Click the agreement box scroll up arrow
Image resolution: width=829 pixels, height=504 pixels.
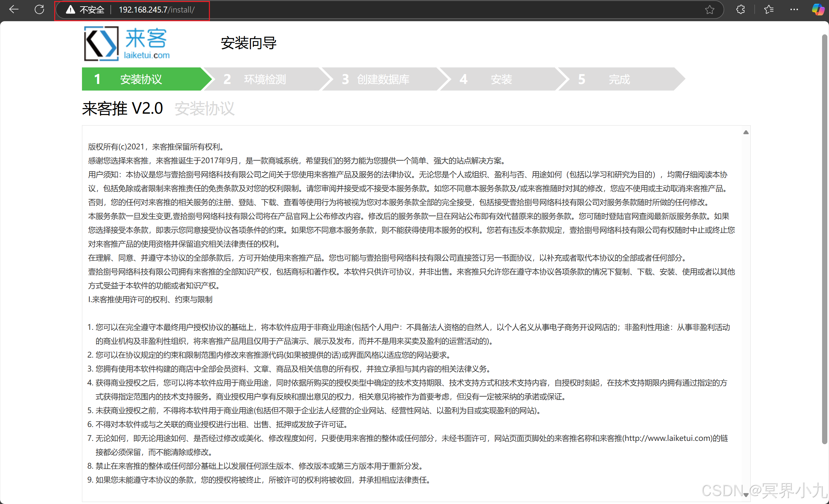coord(746,132)
